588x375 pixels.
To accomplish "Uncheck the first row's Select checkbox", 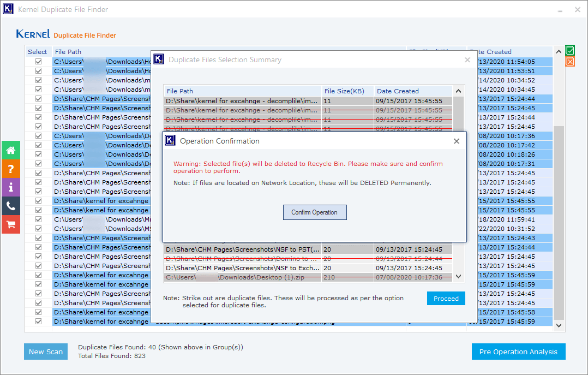I will coord(39,62).
